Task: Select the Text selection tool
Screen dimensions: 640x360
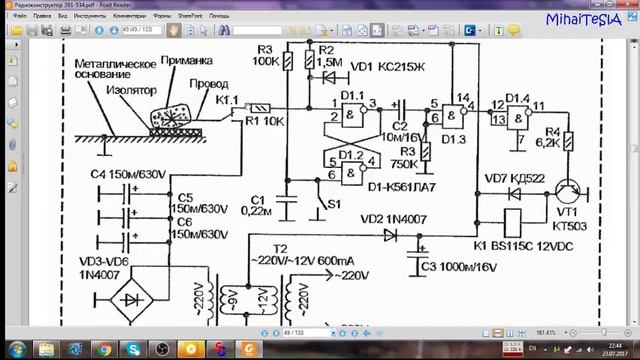Action: tap(189, 31)
